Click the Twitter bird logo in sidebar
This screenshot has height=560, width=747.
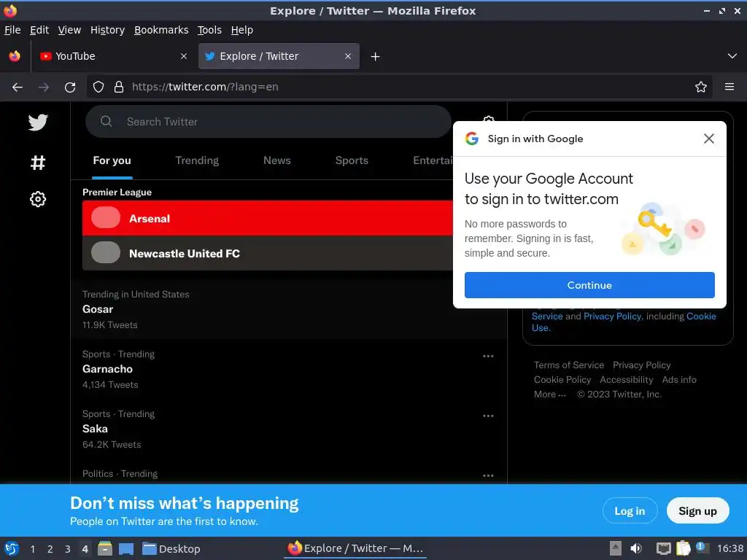tap(38, 122)
